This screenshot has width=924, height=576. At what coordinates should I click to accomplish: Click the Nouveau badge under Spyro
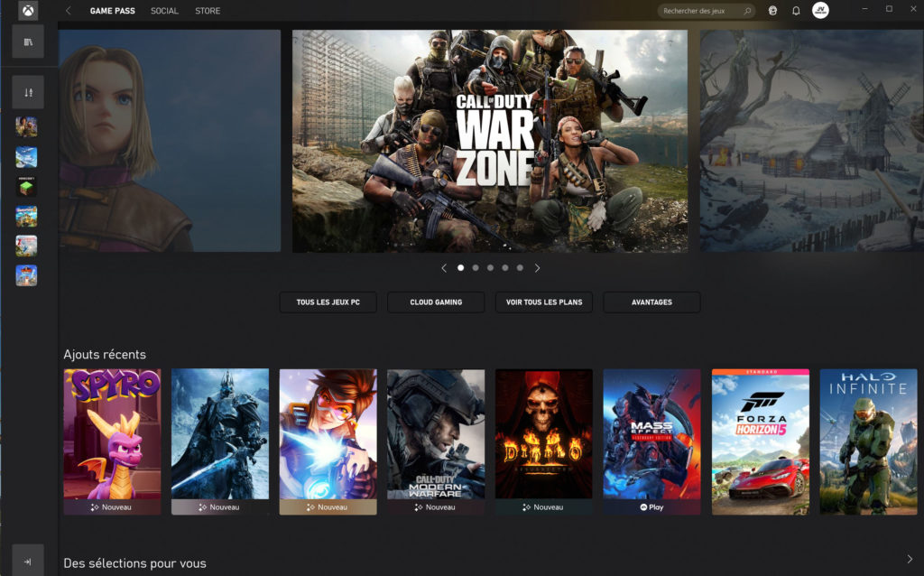[x=112, y=507]
